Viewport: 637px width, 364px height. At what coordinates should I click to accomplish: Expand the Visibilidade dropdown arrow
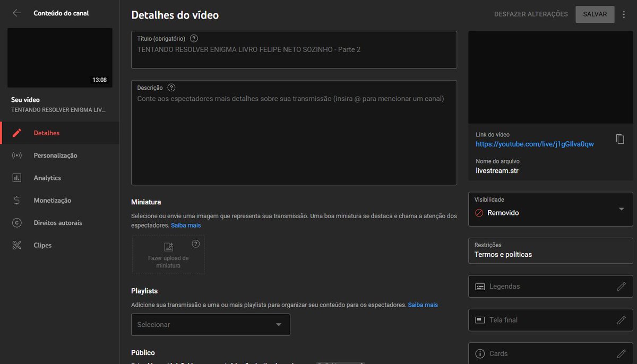coord(622,209)
